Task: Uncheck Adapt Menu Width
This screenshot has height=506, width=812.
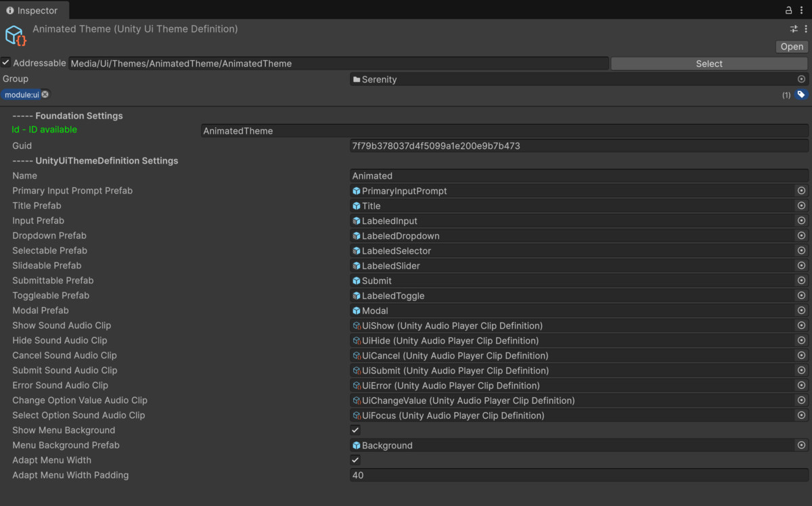Action: [x=355, y=460]
